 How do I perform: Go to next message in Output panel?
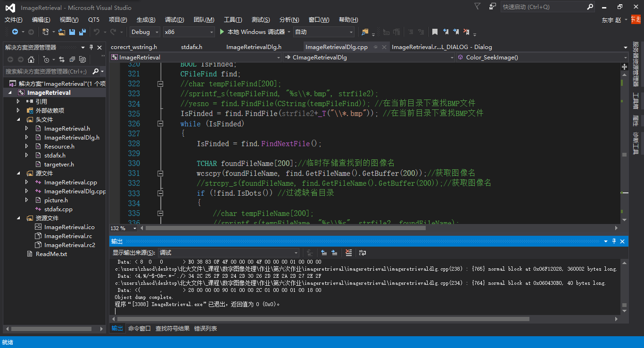pyautogui.click(x=334, y=253)
